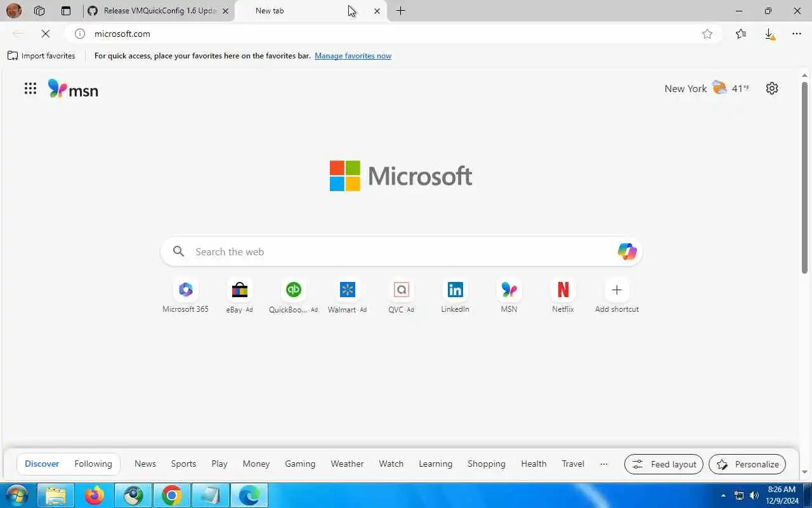Open the Workspaces icon in title bar
Viewport: 812px width, 508px height.
39,11
